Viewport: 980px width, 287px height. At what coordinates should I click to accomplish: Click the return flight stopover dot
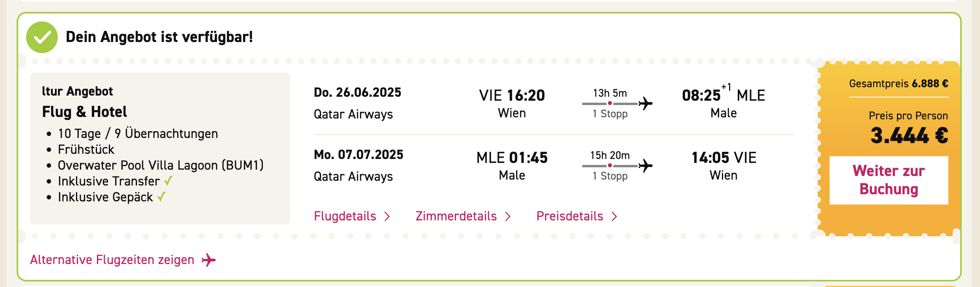click(610, 165)
